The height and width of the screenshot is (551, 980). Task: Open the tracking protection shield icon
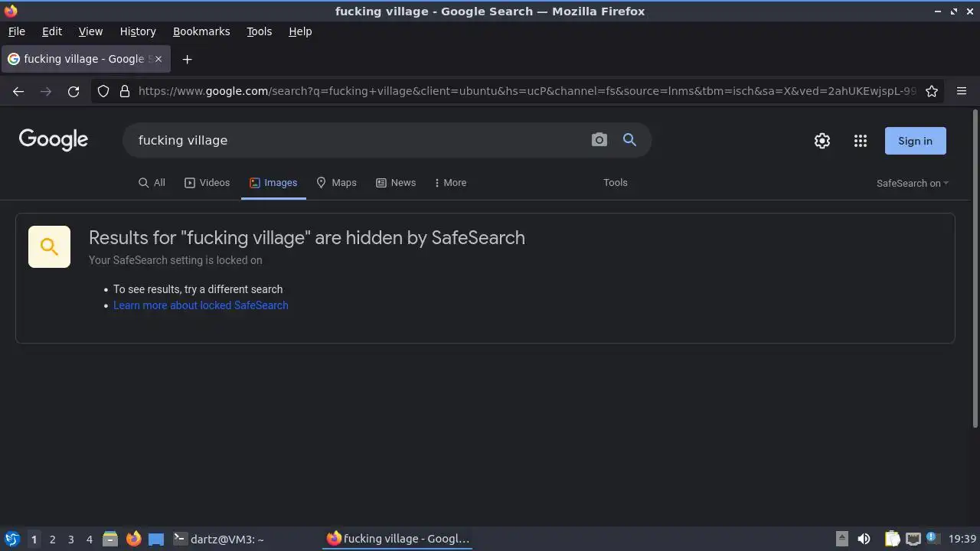(x=103, y=91)
